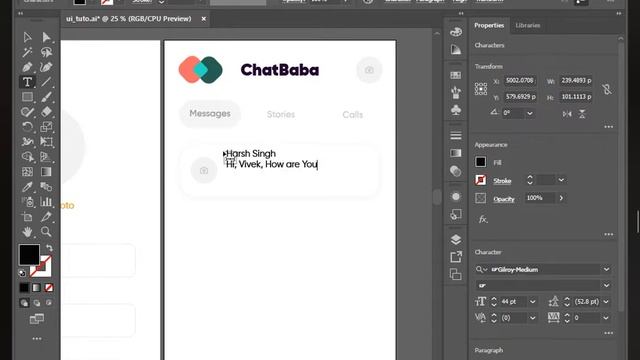The height and width of the screenshot is (360, 640).
Task: Swap fill and stroke arrow
Action: [49, 248]
